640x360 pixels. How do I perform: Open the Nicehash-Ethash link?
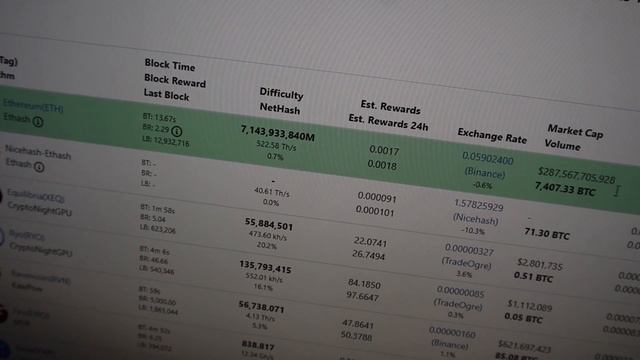coord(38,153)
